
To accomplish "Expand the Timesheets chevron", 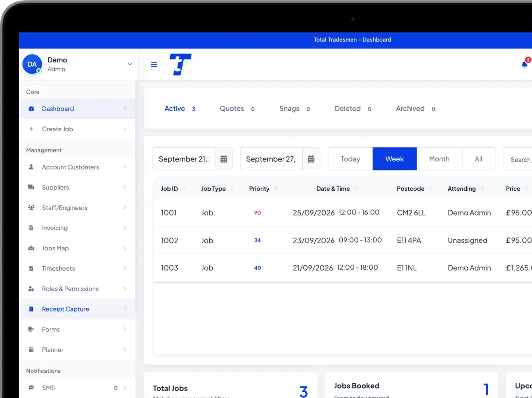I will [x=125, y=268].
